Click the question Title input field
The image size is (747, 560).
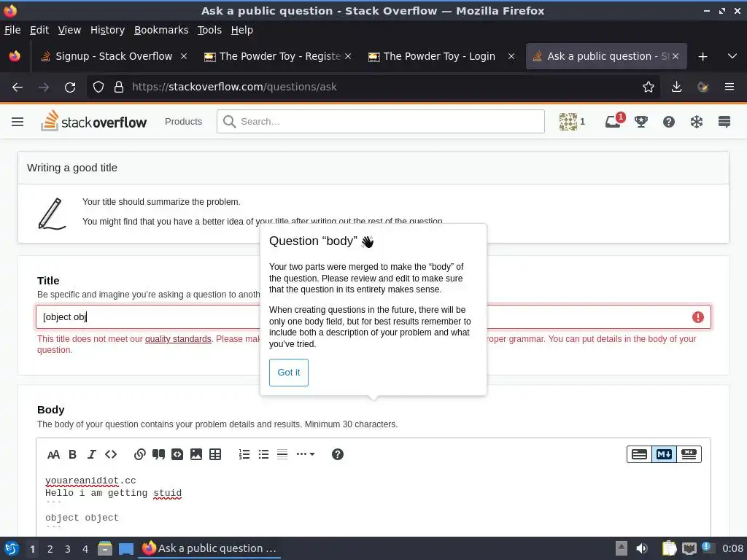[373, 317]
